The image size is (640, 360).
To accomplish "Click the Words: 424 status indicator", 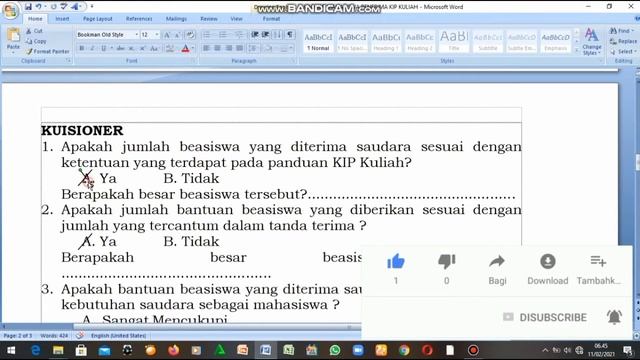I will click(x=54, y=336).
